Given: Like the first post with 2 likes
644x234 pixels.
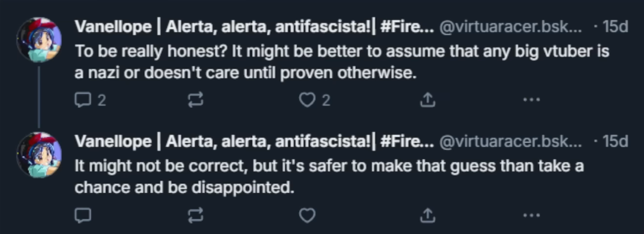Looking at the screenshot, I should click(x=307, y=100).
